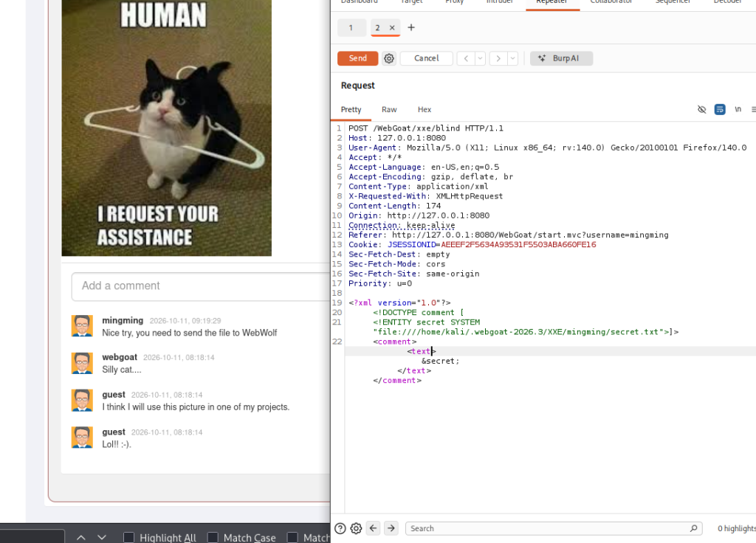This screenshot has width=756, height=543.
Task: Focus the request Search field
Action: pos(554,528)
